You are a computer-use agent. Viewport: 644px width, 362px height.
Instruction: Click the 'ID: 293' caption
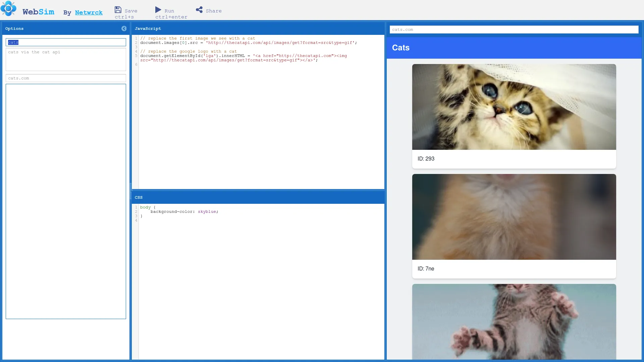pyautogui.click(x=426, y=159)
